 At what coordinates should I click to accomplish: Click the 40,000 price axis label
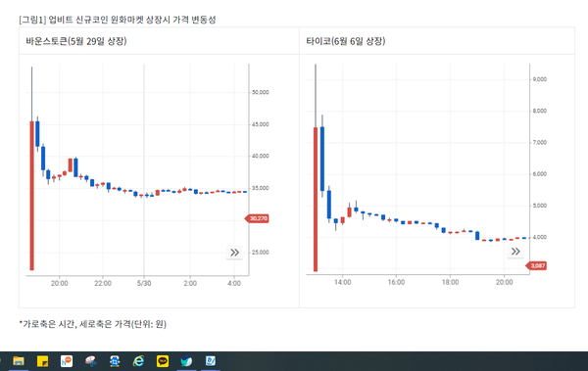(261, 156)
